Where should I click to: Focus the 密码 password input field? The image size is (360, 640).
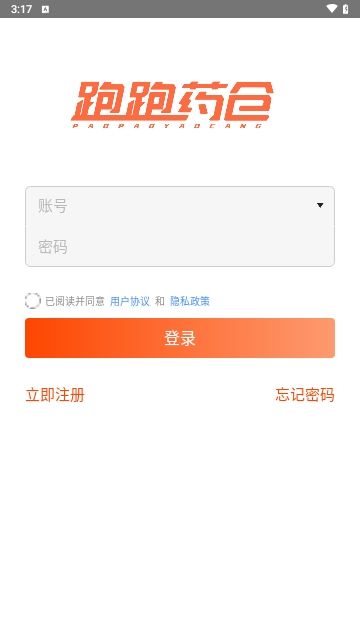[180, 247]
